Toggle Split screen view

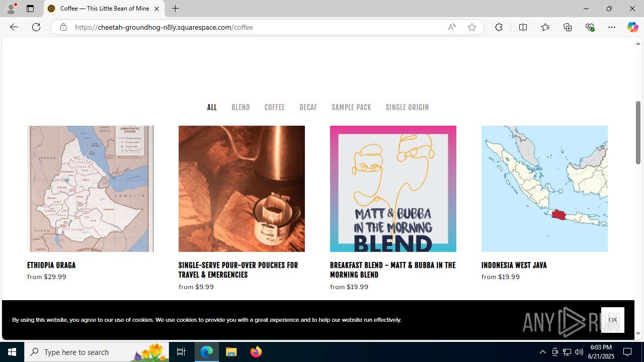click(523, 27)
